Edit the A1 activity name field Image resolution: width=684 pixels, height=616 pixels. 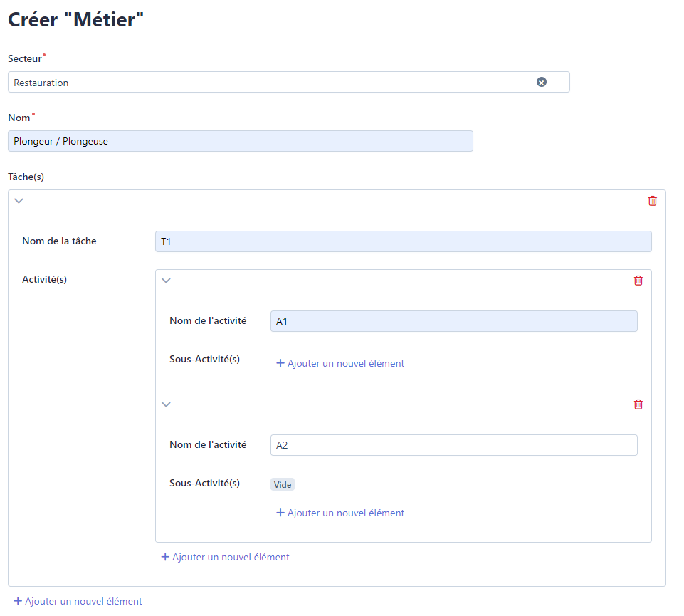click(x=454, y=321)
